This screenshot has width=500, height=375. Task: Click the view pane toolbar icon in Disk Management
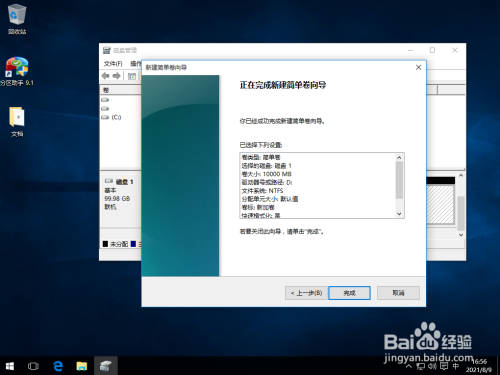(132, 76)
